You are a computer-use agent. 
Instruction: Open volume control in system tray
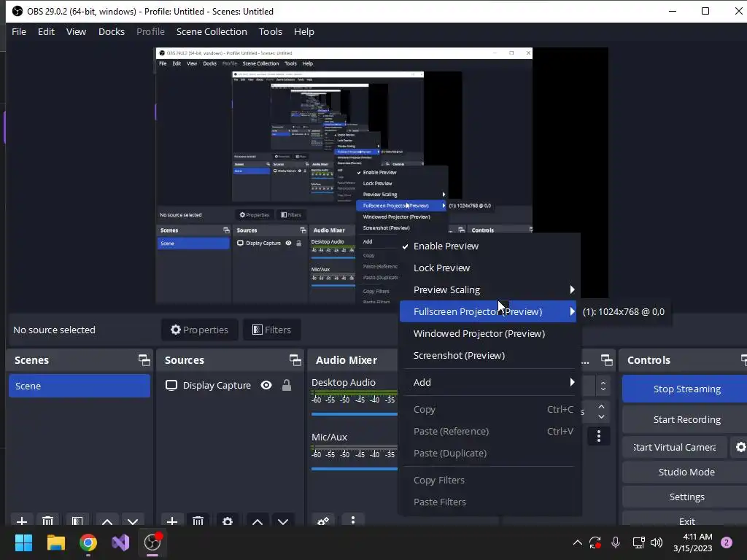[x=657, y=542]
